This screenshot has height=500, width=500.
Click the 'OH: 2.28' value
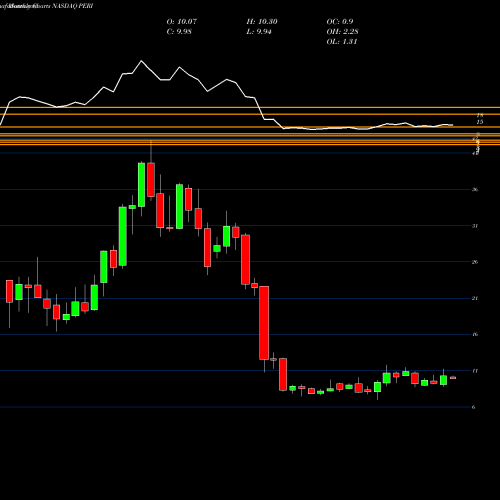(x=342, y=32)
